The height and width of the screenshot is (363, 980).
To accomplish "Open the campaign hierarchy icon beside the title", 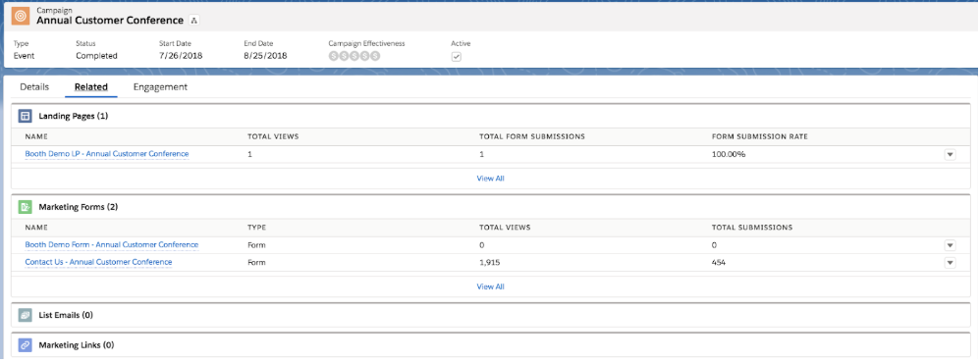I will (x=193, y=21).
